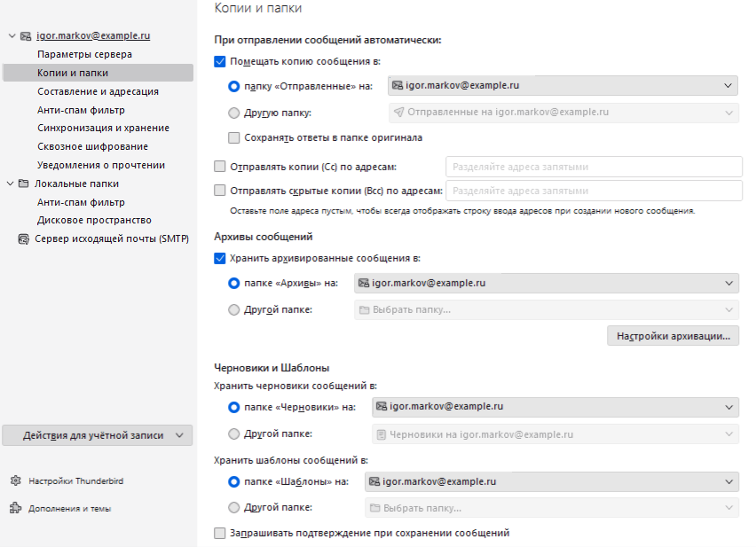Collapse the Локальные папки tree node
The width and height of the screenshot is (756, 547).
pyautogui.click(x=11, y=184)
